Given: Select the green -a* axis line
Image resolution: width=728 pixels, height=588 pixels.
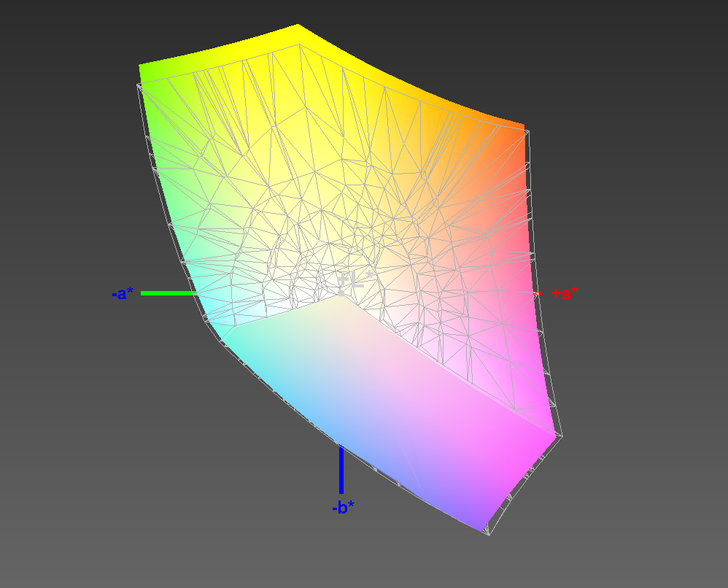Looking at the screenshot, I should pyautogui.click(x=169, y=293).
